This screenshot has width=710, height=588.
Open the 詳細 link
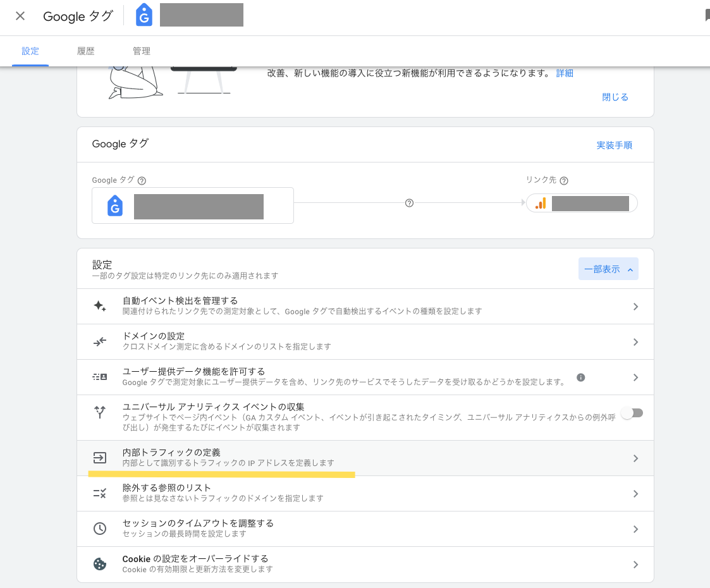point(565,73)
